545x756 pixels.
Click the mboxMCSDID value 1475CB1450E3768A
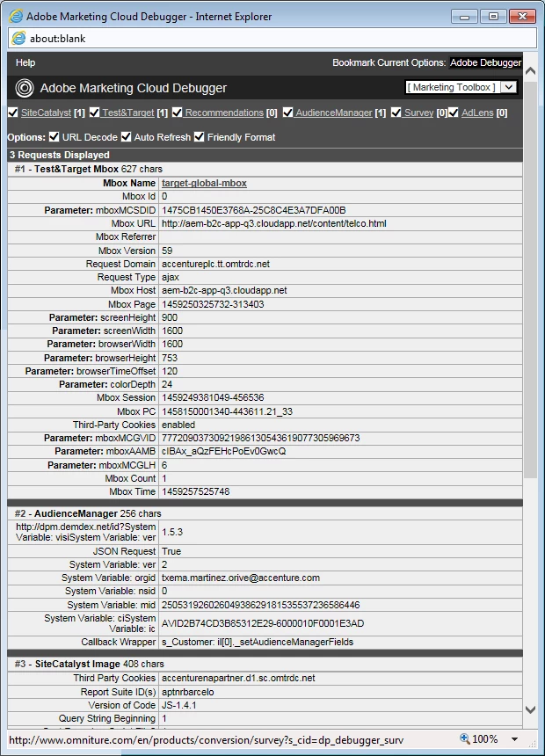pos(254,210)
